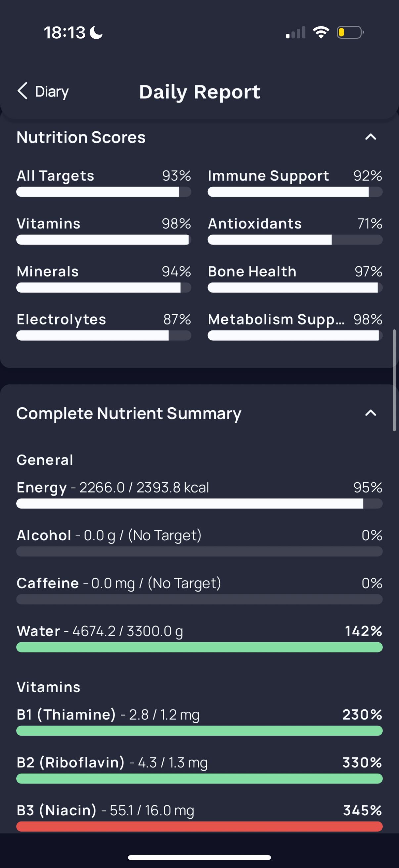Select the Antioxidants score bar
399x868 pixels.
pos(295,240)
